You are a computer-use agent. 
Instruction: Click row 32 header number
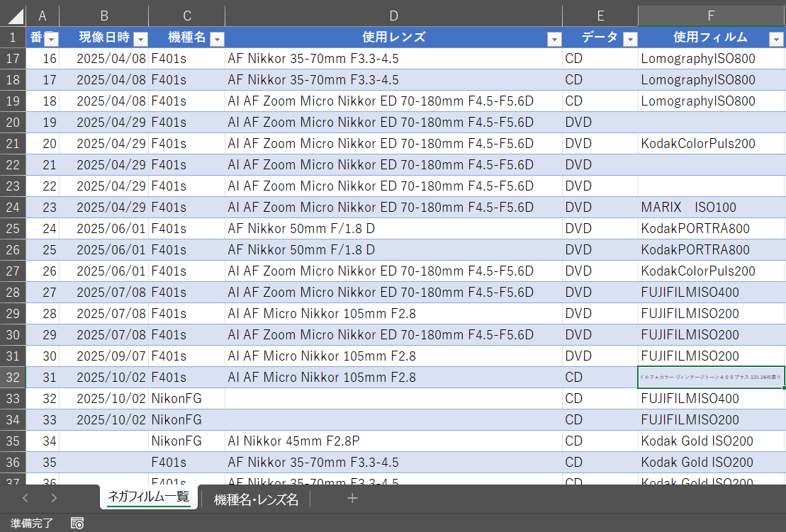click(x=13, y=378)
